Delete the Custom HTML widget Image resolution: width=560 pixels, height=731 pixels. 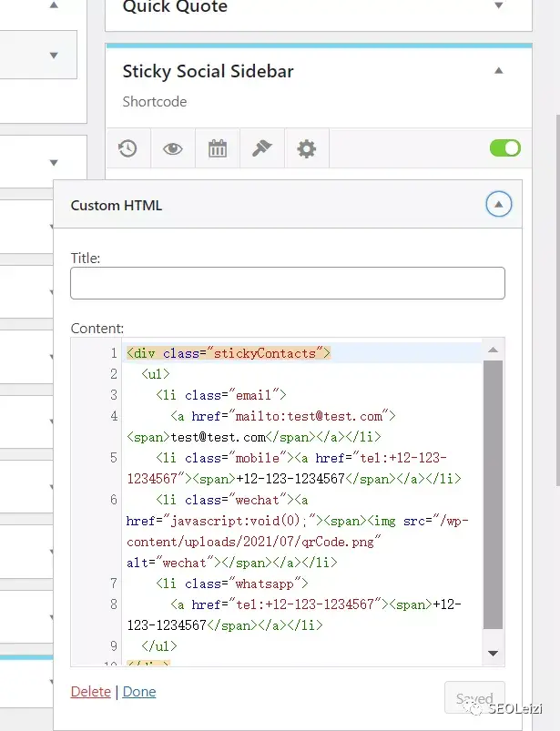(90, 691)
